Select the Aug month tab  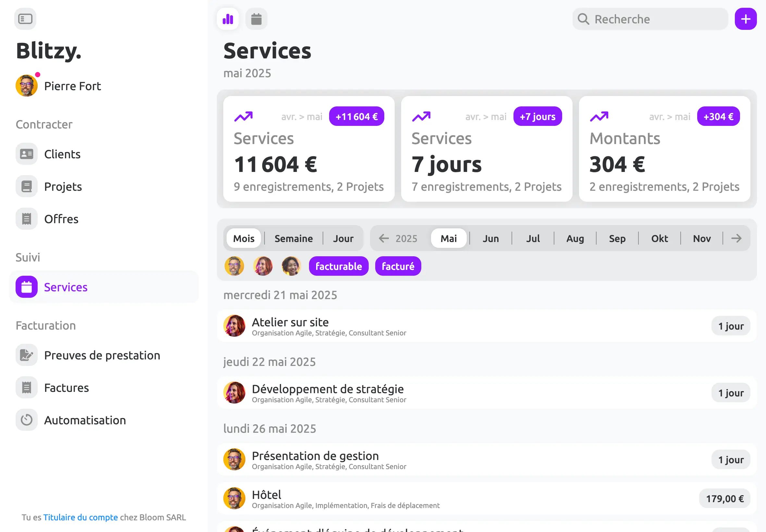[575, 238]
